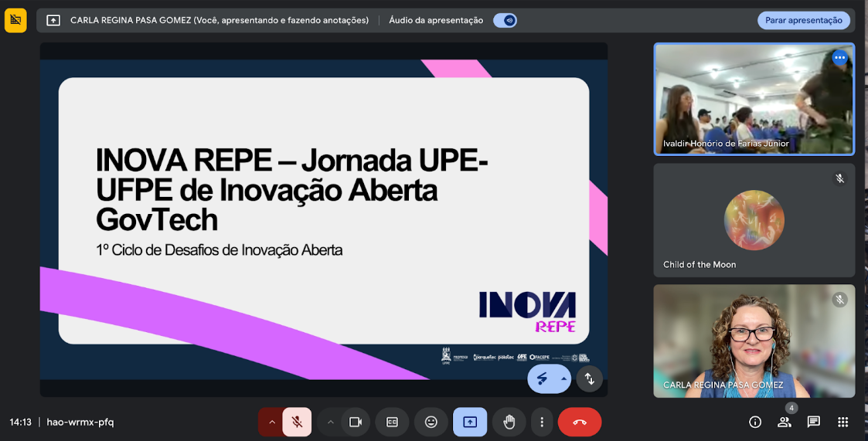Unmute the microphone

(297, 422)
